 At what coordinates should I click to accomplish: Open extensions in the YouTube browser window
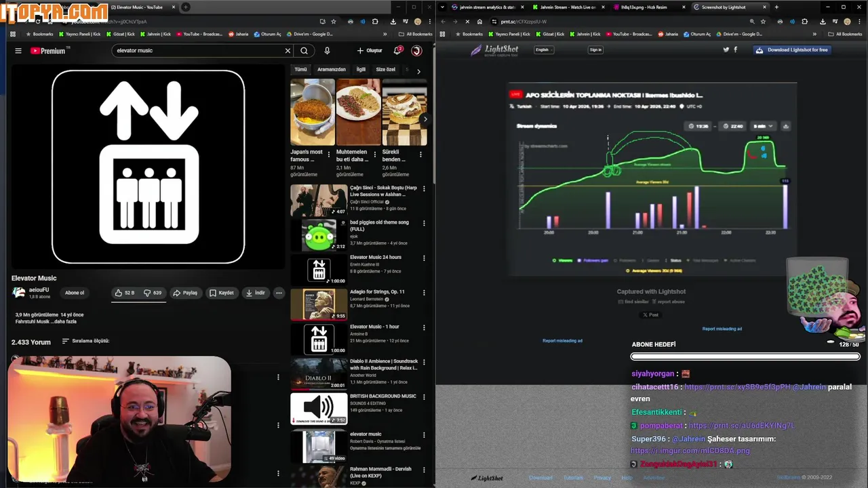tap(375, 22)
